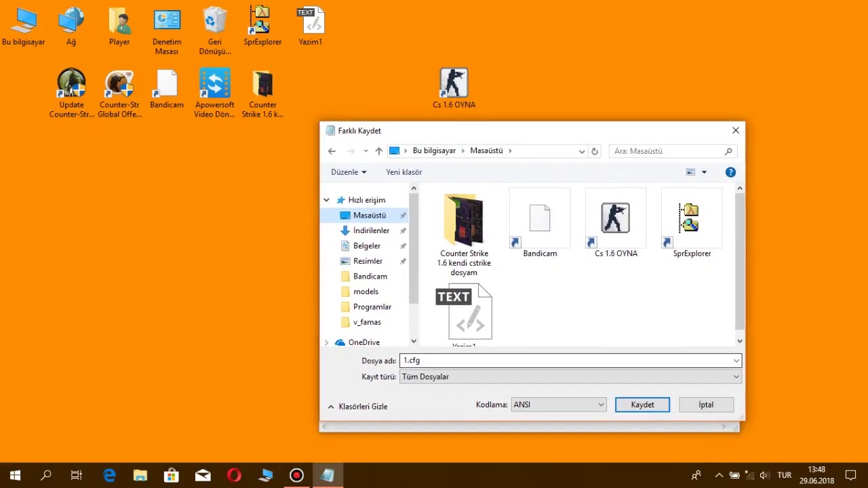Select Counter Strike 1.6 folder in dialog
The image size is (868, 488).
pos(464,235)
